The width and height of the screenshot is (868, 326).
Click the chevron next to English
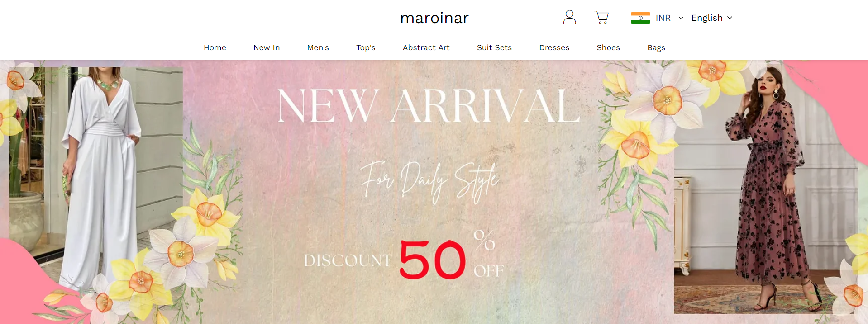point(730,18)
